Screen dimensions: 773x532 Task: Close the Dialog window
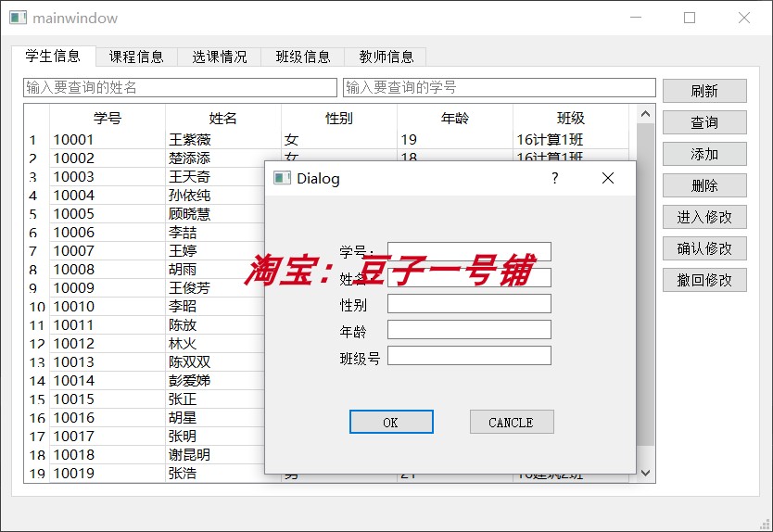click(608, 178)
